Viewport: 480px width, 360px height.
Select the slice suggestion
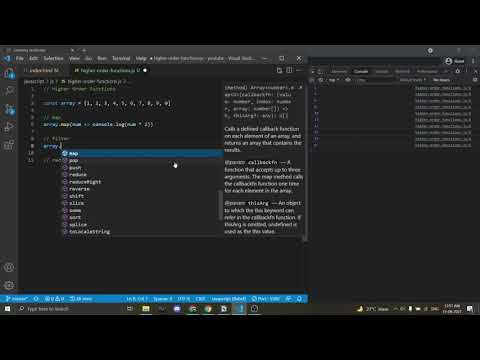[142, 203]
